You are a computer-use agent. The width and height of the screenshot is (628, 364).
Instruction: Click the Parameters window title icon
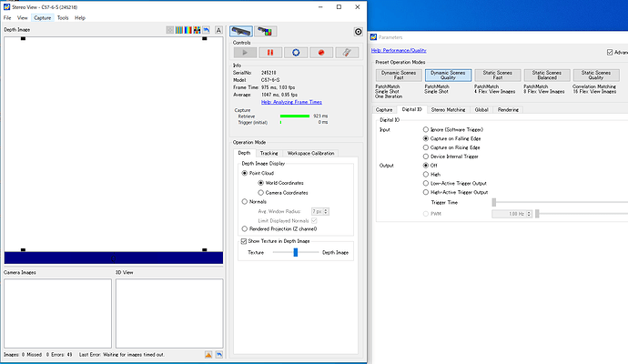[x=373, y=37]
